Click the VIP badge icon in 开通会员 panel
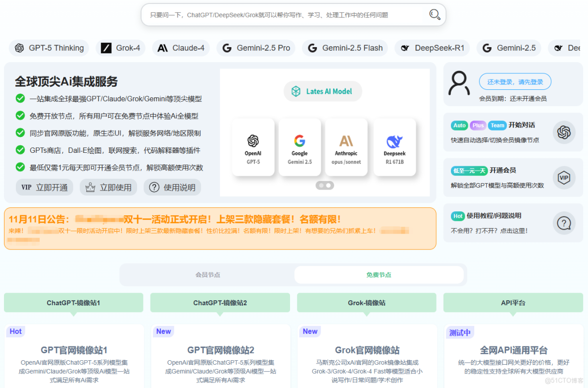Viewport: 588px width, 388px height. [x=564, y=177]
